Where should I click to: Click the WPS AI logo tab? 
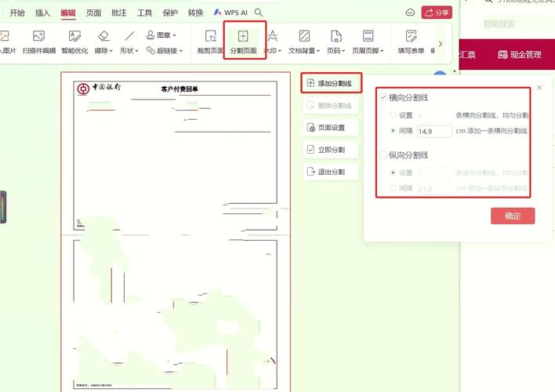[x=230, y=13]
